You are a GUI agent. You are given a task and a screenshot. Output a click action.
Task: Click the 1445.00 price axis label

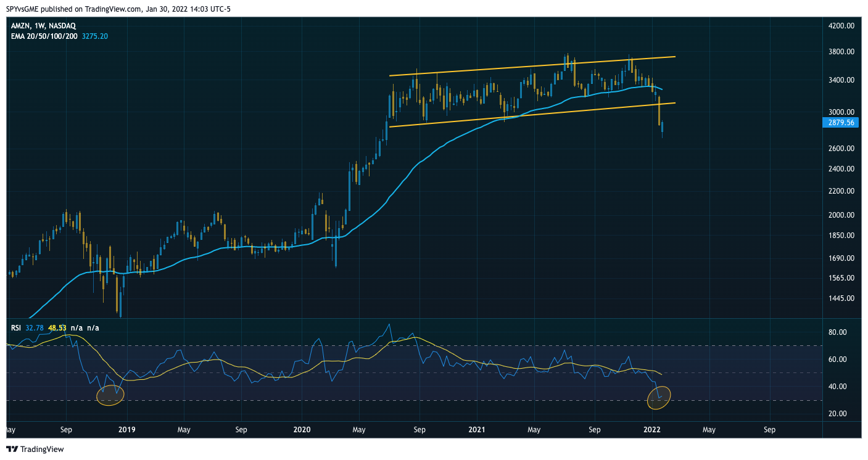coord(841,298)
